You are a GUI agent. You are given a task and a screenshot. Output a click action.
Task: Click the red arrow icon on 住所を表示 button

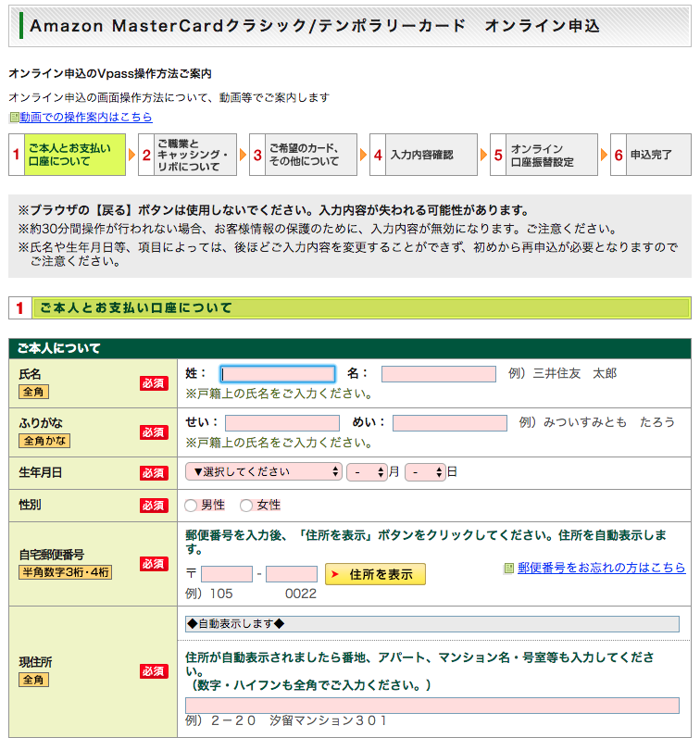click(335, 574)
